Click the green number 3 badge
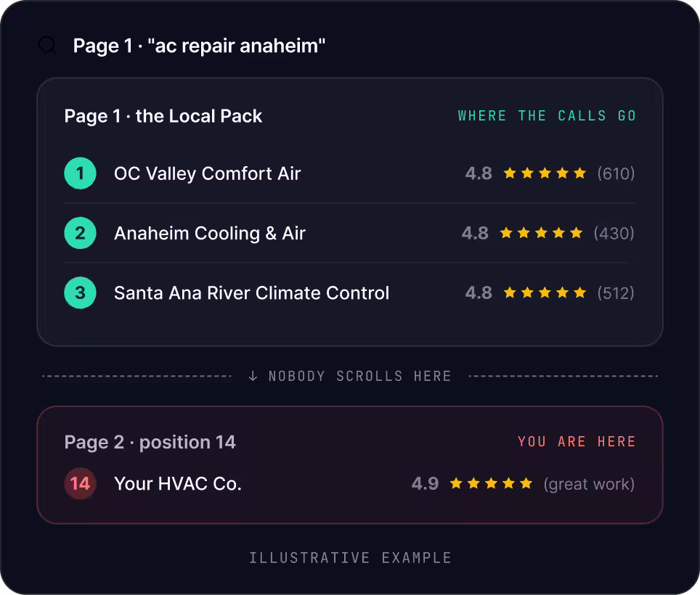 point(81,292)
